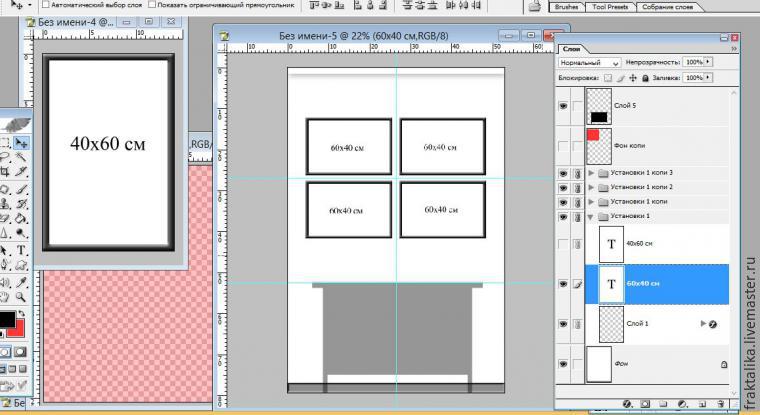Screen dimensions: 760x415
Task: Pick the Zoom magnifier tool
Action: click(x=22, y=296)
